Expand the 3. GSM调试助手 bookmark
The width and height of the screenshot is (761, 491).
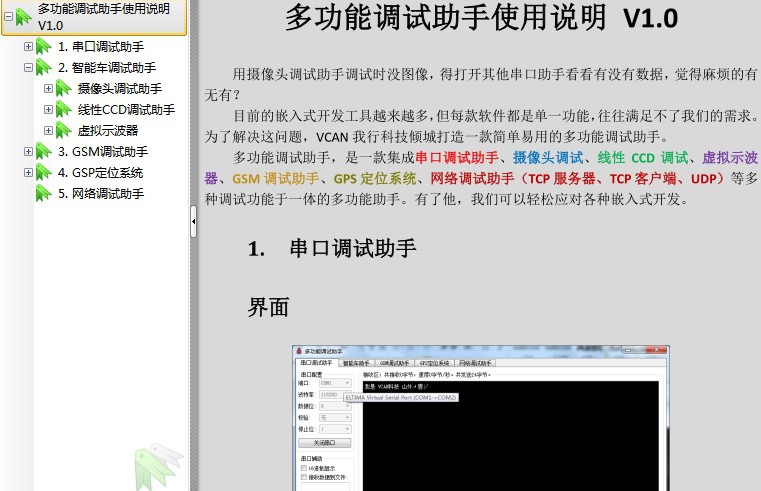[28, 151]
